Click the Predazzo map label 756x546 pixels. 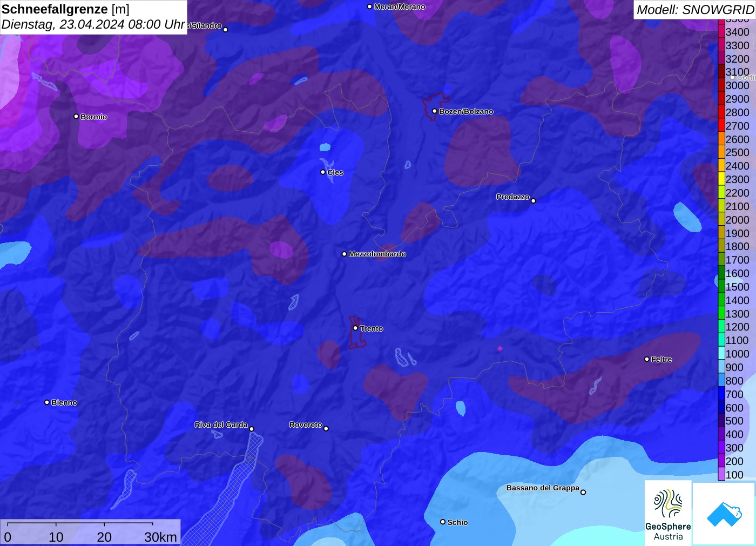[x=513, y=197]
